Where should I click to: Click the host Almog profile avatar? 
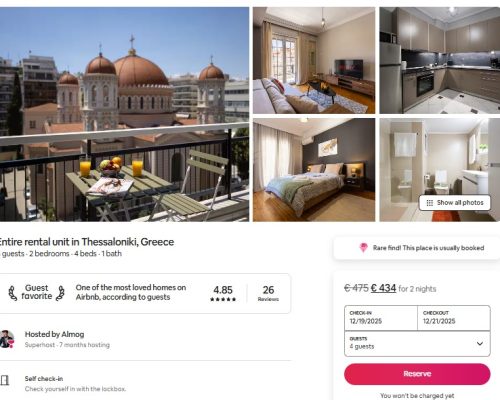(7, 339)
